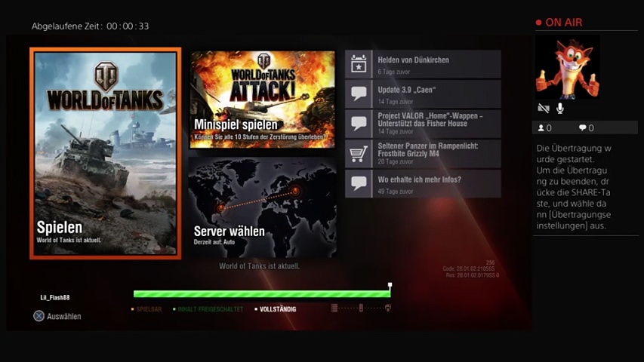644x362 pixels.
Task: Click the speech bubble icon for Update 3.9
Action: pyautogui.click(x=359, y=94)
